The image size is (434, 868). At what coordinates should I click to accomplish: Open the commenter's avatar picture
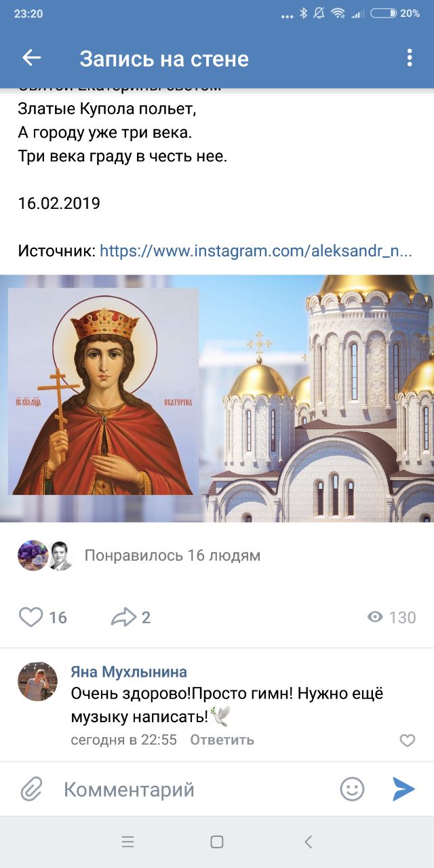click(37, 682)
